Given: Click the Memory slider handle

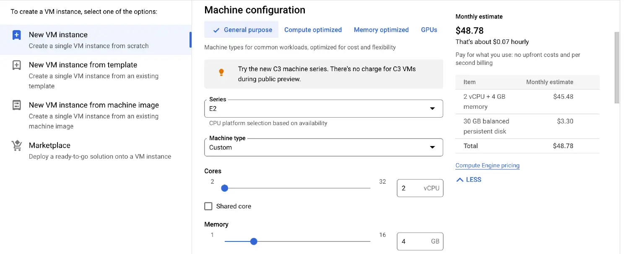Looking at the screenshot, I should [x=253, y=241].
